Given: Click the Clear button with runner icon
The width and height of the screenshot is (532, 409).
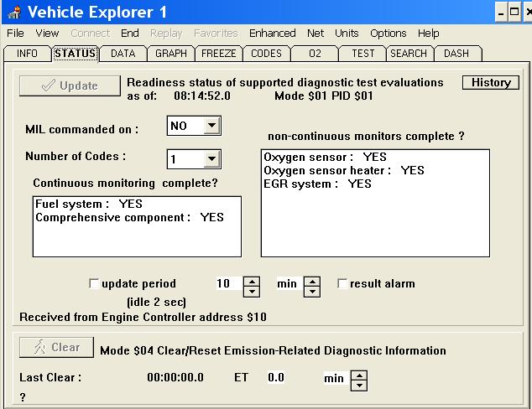Looking at the screenshot, I should (55, 347).
